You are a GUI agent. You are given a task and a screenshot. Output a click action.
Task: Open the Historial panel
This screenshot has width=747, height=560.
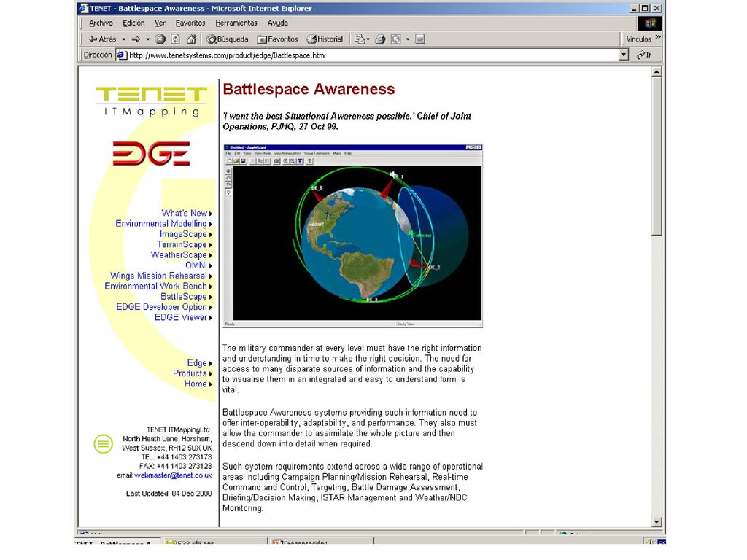(x=325, y=39)
